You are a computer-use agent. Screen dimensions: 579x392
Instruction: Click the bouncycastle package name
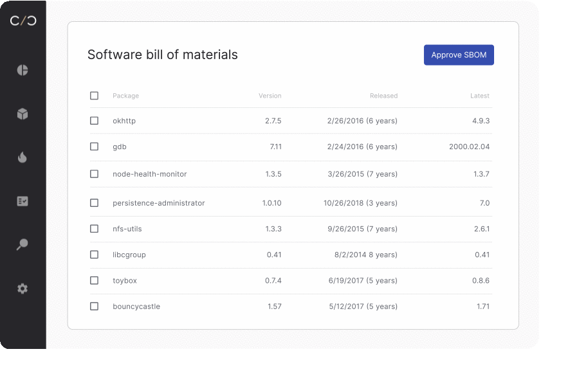(x=136, y=307)
